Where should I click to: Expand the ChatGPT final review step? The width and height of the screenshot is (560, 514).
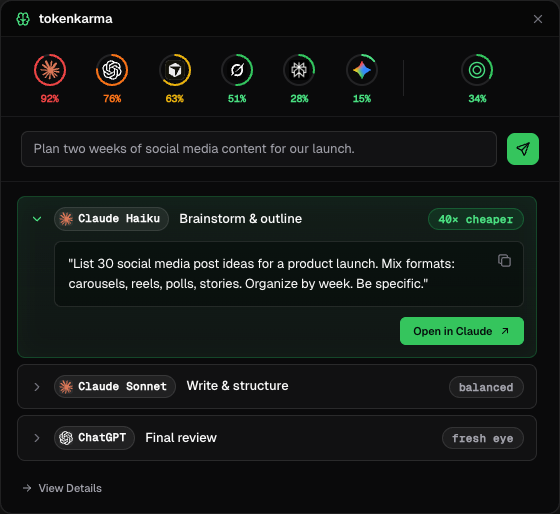point(37,438)
